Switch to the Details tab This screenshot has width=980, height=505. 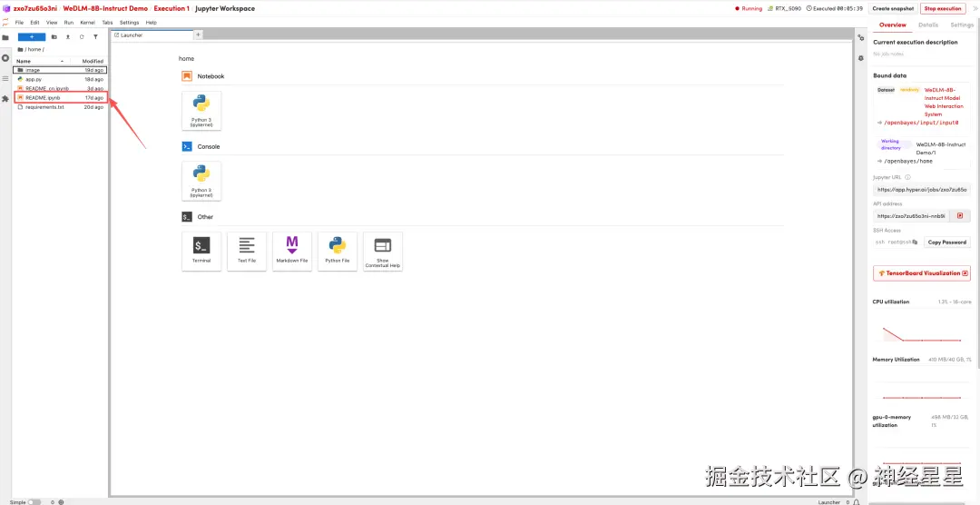(928, 25)
